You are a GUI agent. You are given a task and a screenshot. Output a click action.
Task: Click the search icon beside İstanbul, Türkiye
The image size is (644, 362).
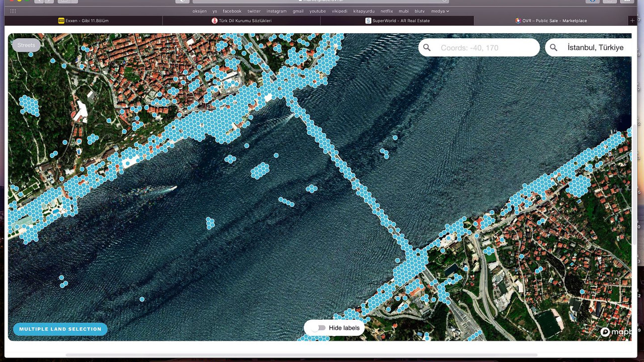(553, 48)
